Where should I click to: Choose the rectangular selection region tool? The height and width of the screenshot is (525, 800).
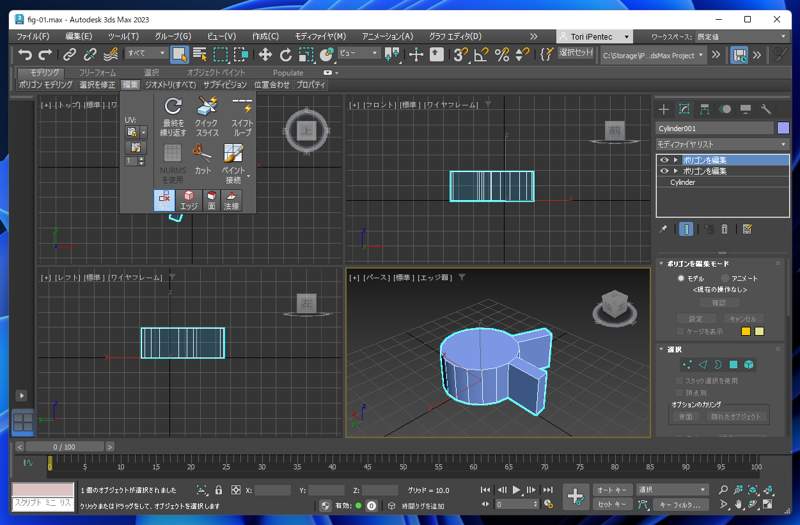(220, 54)
